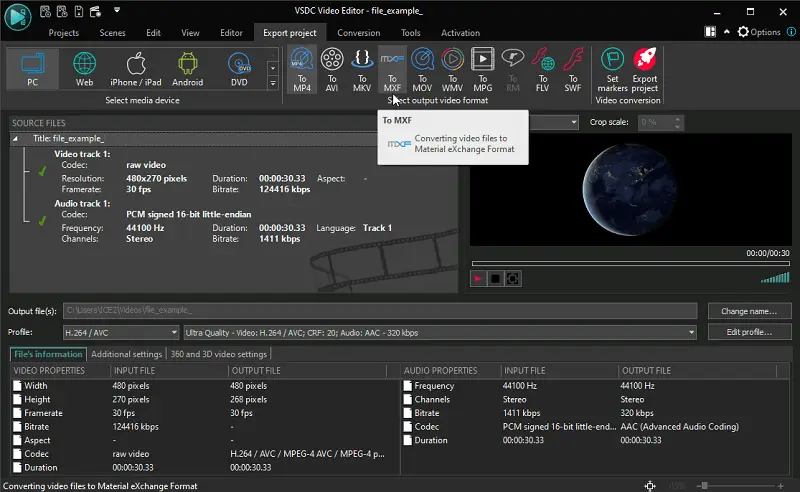Click the Earth preview image
Image resolution: width=800 pixels, height=492 pixels.
[630, 189]
